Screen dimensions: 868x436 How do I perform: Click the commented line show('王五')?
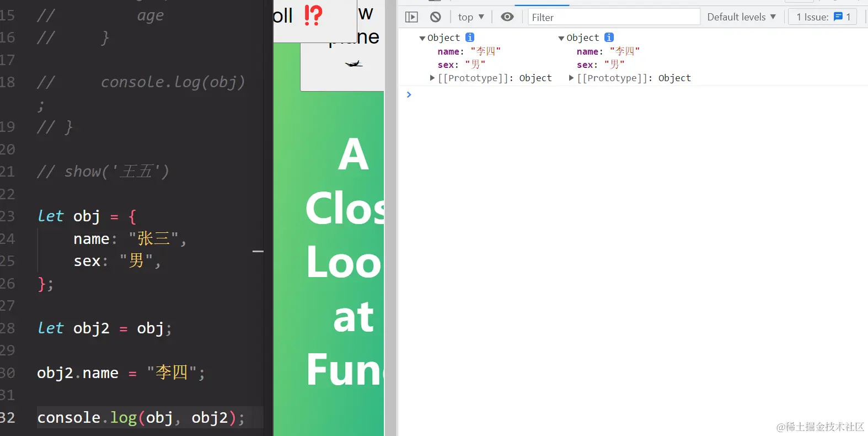[x=103, y=172]
